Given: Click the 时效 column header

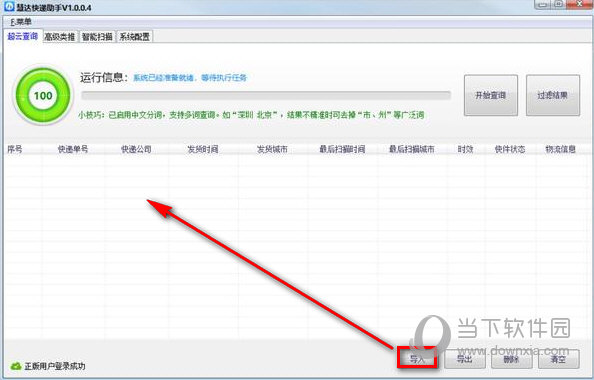Looking at the screenshot, I should click(465, 149).
